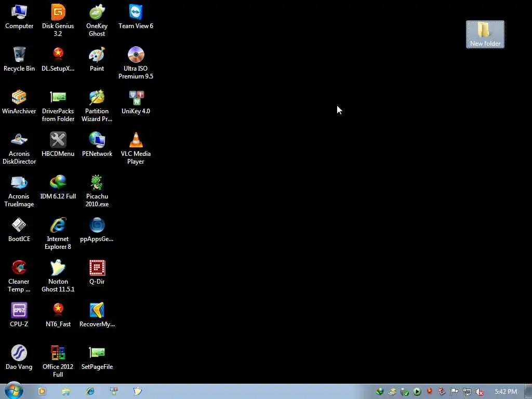Click the ghost-shaped pinned taskbar icon
This screenshot has width=532, height=399.
coord(137,391)
